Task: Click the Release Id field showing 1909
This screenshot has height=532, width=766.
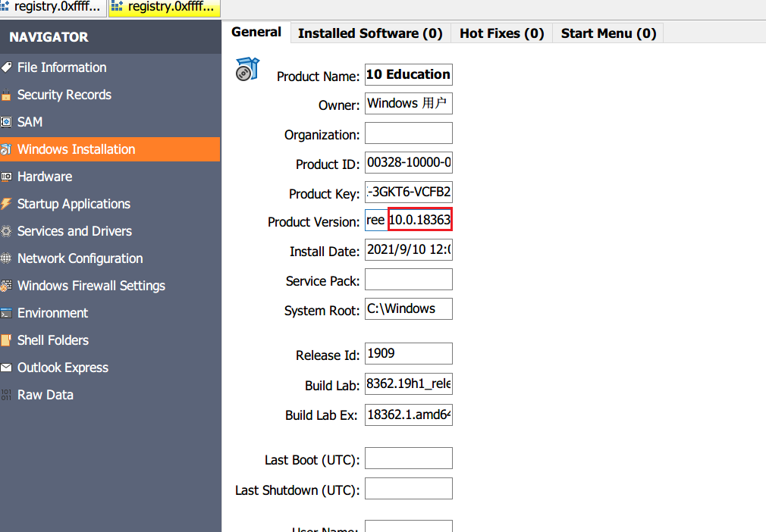Action: click(x=408, y=354)
